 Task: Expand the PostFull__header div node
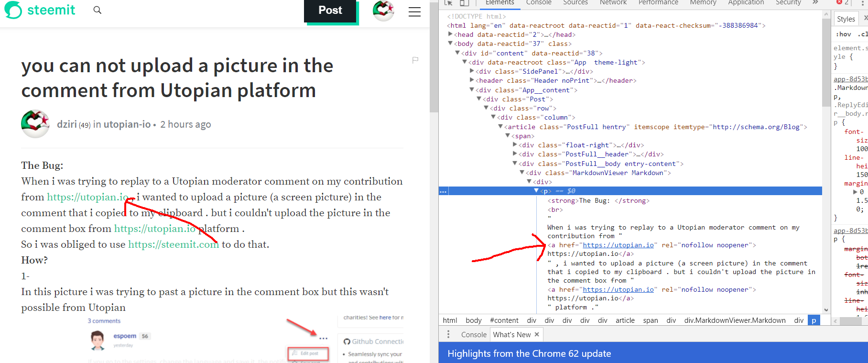tap(515, 154)
